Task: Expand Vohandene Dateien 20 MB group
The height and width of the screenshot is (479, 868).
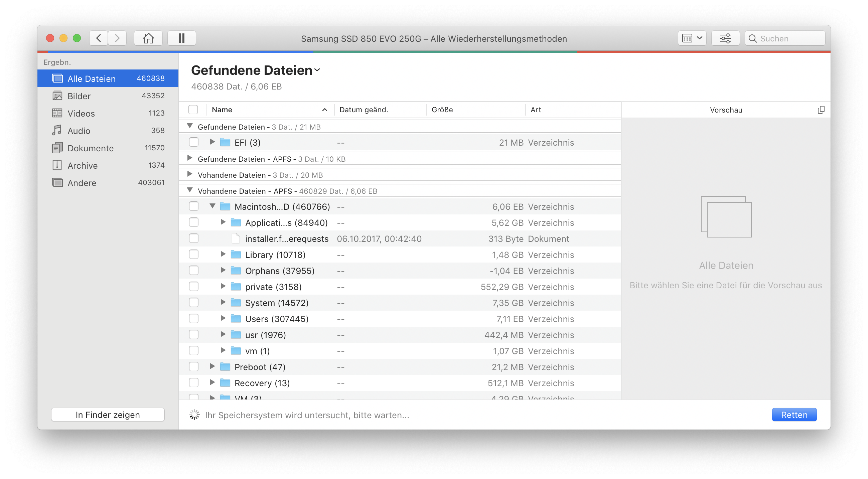Action: coord(190,174)
